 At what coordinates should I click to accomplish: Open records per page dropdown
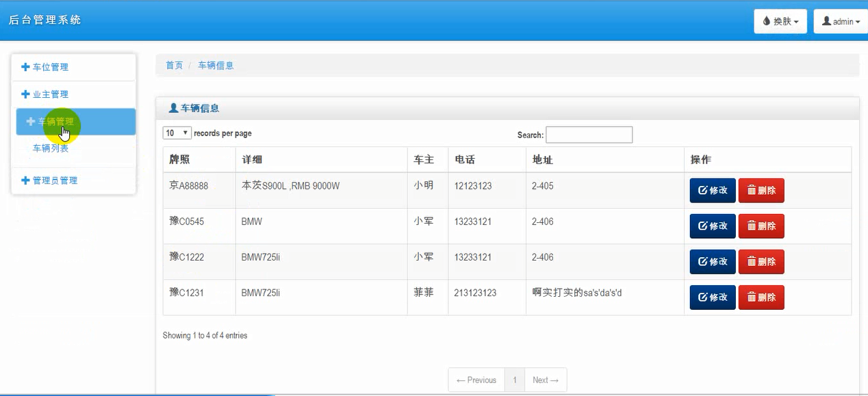tap(177, 133)
